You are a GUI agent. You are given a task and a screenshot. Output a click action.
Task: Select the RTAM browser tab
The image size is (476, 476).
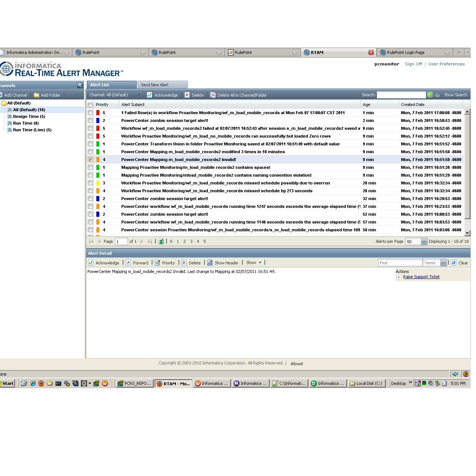pyautogui.click(x=338, y=52)
